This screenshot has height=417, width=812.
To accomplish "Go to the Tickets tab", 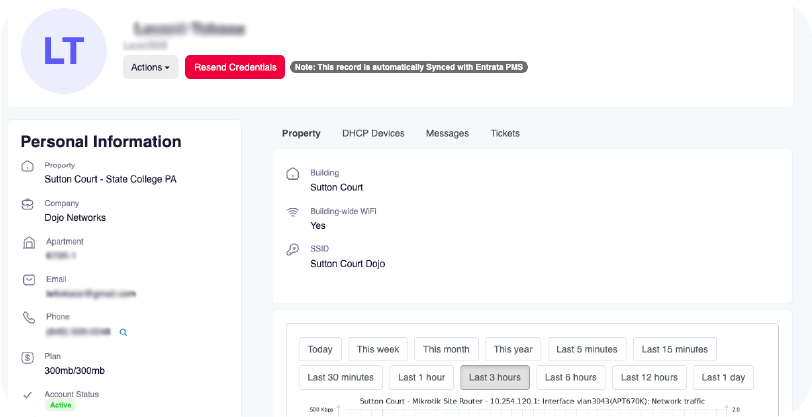I will pos(505,133).
